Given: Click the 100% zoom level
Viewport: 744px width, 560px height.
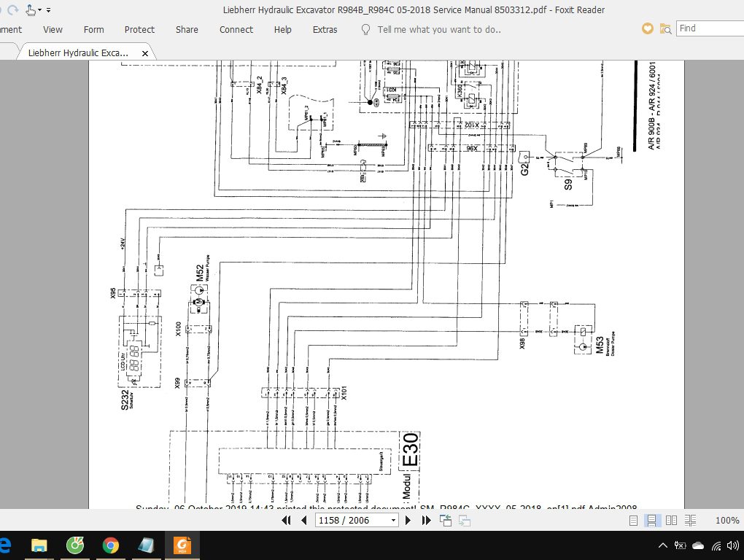Looking at the screenshot, I should click(727, 521).
